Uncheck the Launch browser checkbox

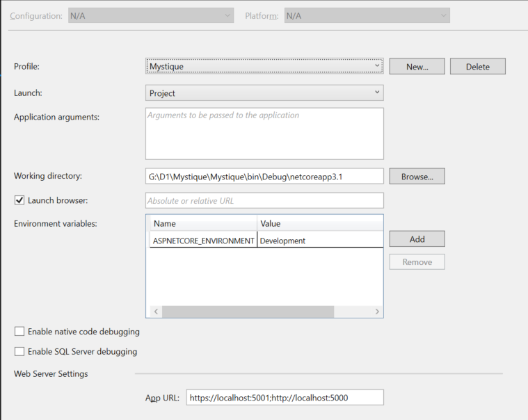click(x=19, y=200)
